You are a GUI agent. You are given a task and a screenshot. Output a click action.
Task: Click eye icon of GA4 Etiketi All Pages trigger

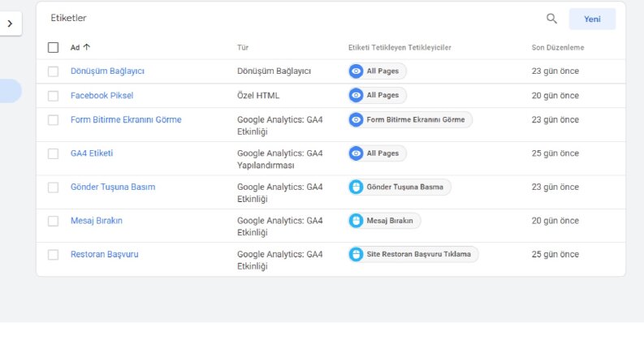pyautogui.click(x=356, y=153)
